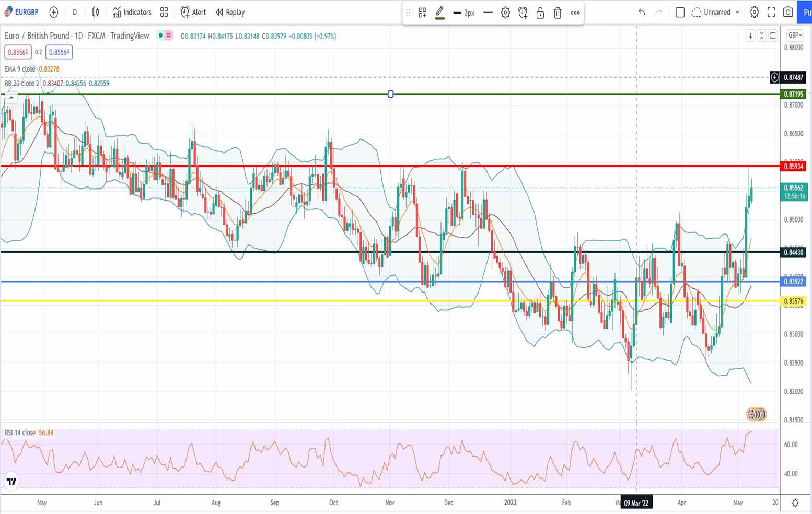
Task: Create an Alert from top toolbar
Action: (193, 12)
